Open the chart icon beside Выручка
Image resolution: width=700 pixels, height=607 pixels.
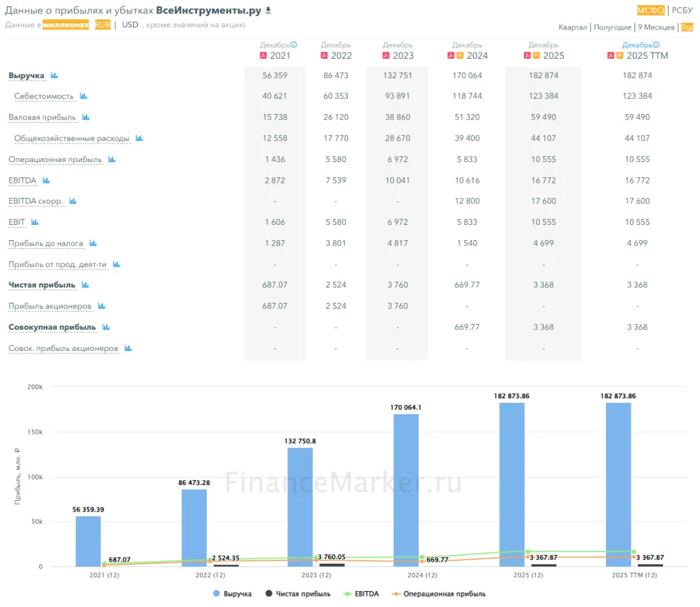click(x=54, y=76)
